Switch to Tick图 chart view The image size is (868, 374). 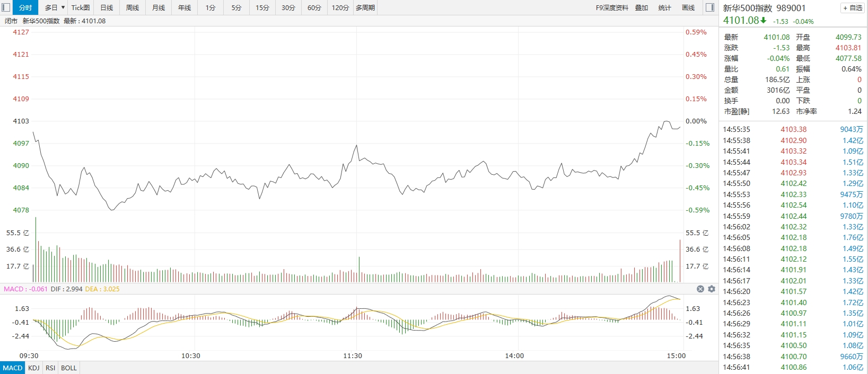coord(81,8)
